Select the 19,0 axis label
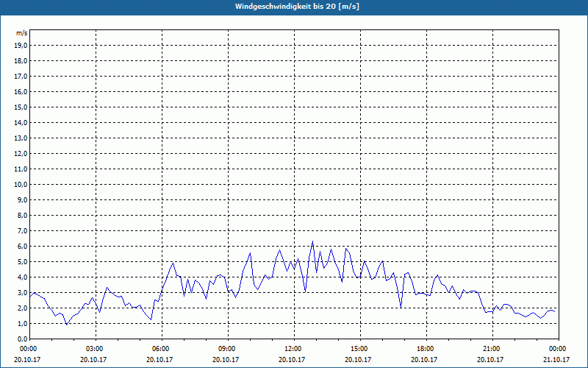 click(21, 46)
